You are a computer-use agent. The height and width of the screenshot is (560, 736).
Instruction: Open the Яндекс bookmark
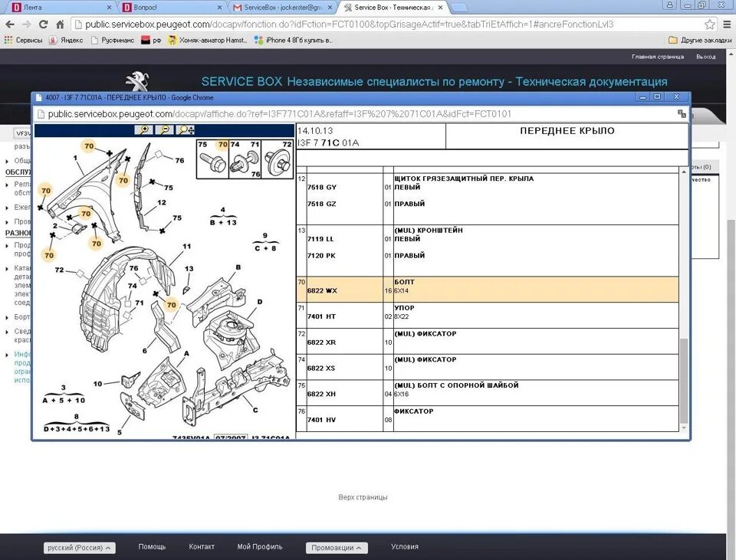click(66, 41)
